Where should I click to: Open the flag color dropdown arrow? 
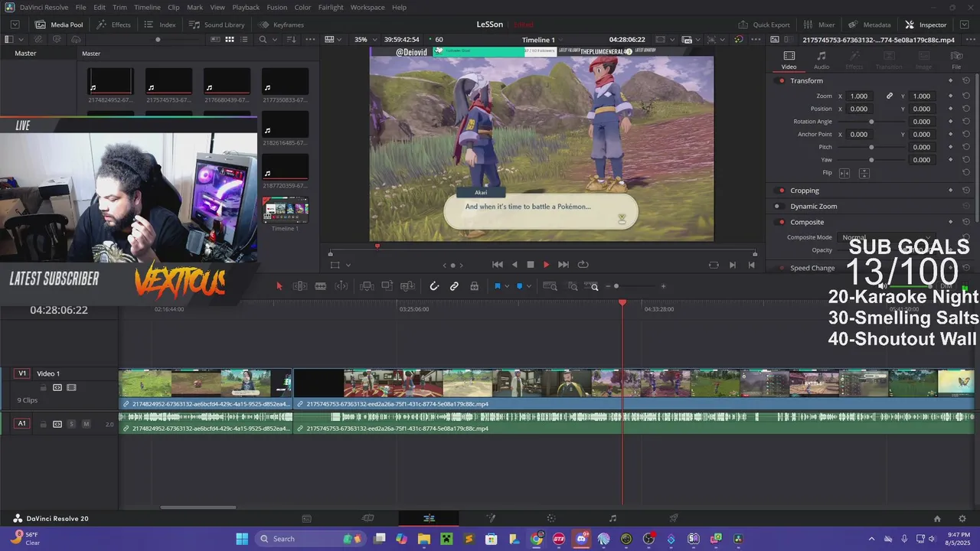coord(506,287)
